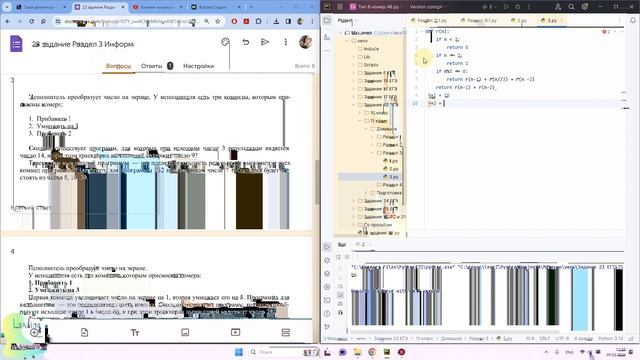Expand the 10 класс folder
Viewport: 640px width, 360px height.
360,113
